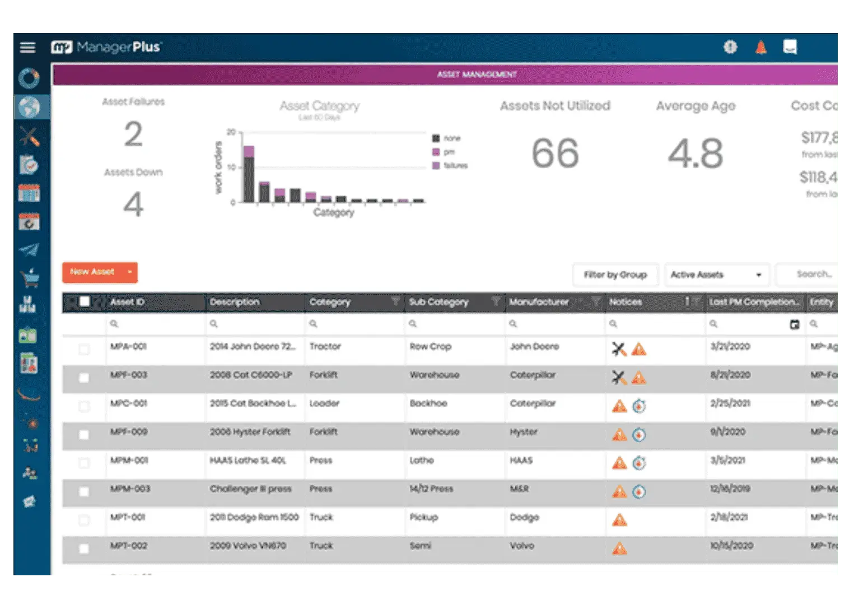Select the shopping cart purchasing icon

[31, 277]
